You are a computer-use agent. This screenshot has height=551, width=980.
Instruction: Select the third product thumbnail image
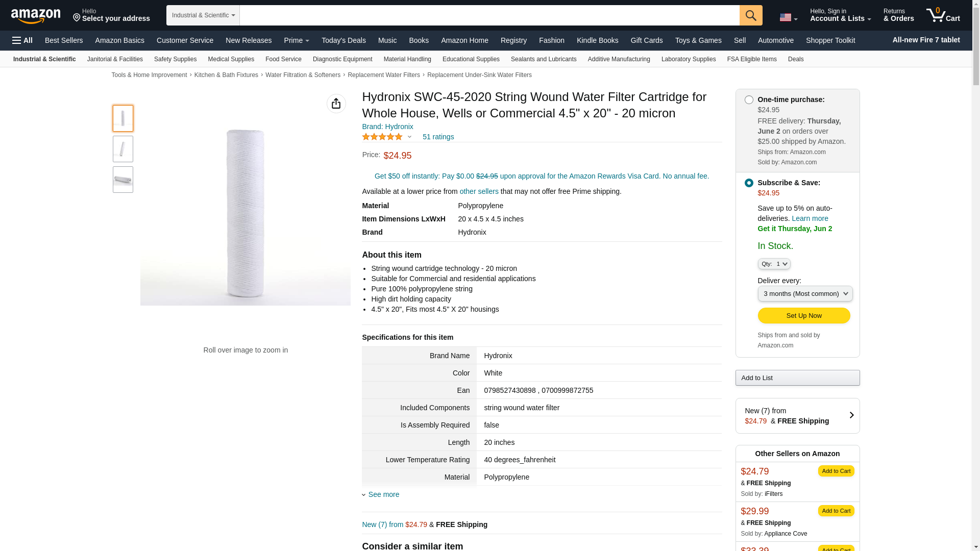click(123, 180)
